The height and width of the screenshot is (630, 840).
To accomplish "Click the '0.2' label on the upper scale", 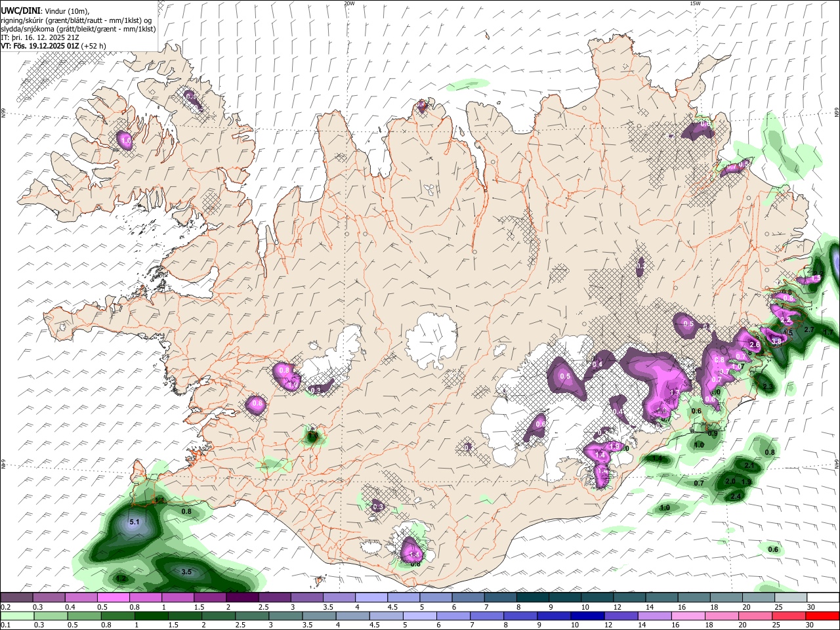I will tap(5, 606).
